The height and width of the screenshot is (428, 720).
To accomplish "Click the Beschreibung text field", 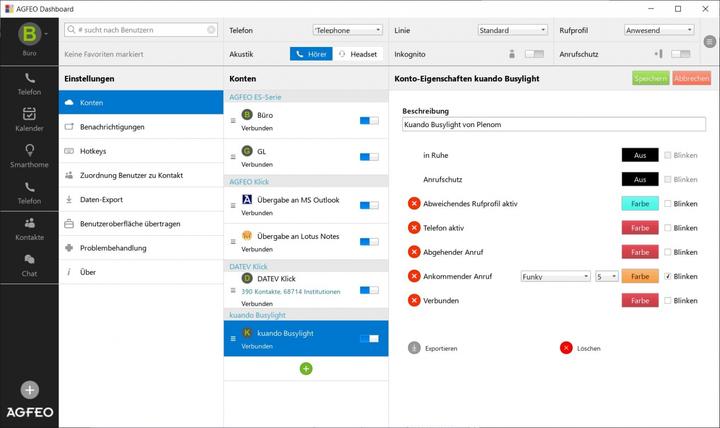I will (x=554, y=124).
